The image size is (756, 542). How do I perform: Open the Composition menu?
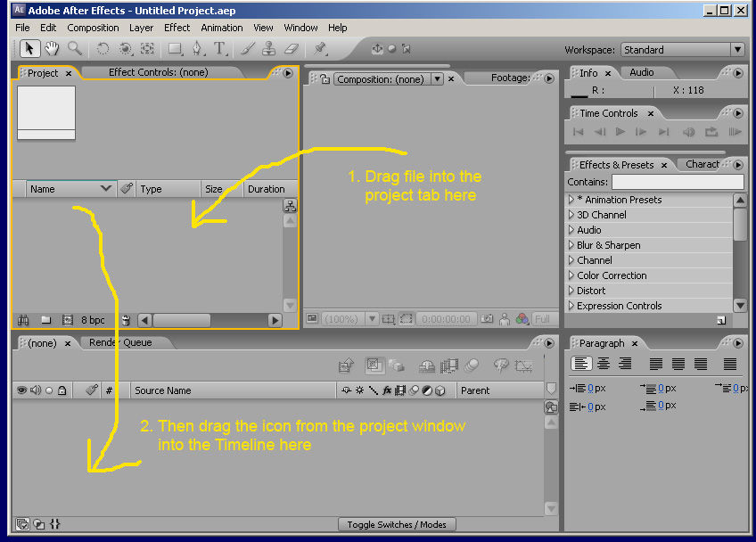(x=93, y=28)
